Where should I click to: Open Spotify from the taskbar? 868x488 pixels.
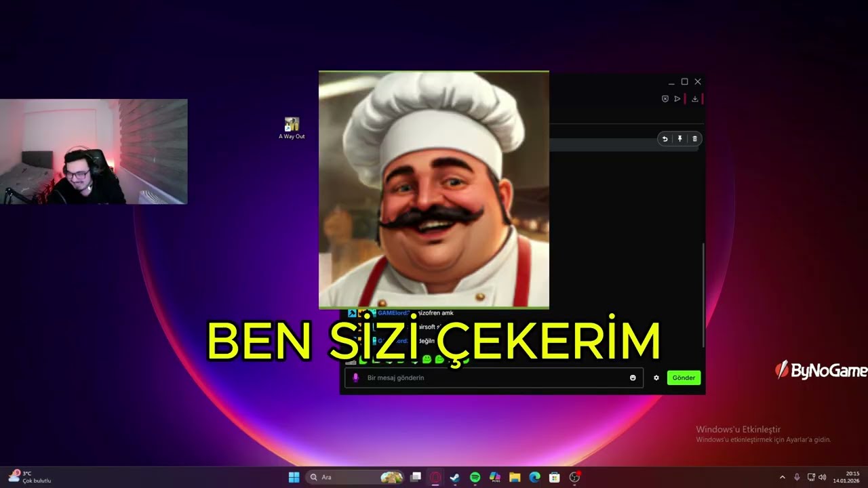(x=475, y=477)
